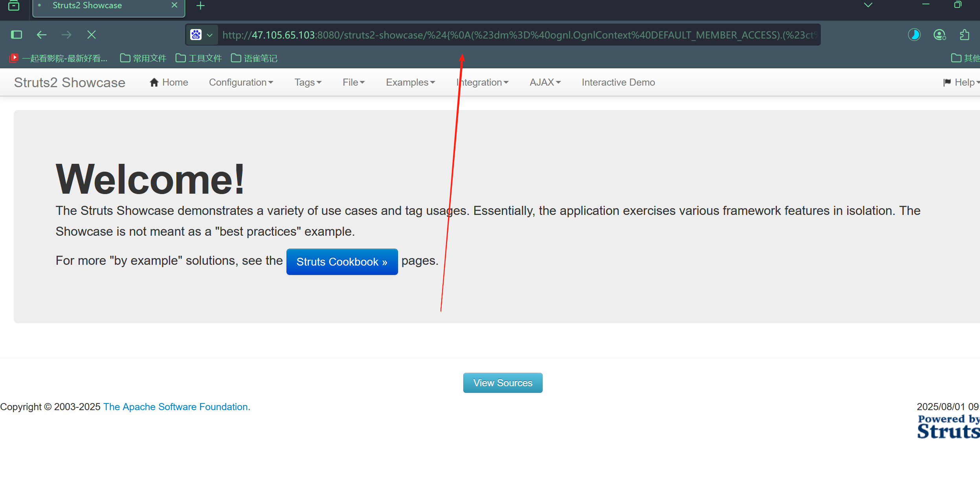
Task: Close the Struts2 Showcase tab
Action: 174,5
